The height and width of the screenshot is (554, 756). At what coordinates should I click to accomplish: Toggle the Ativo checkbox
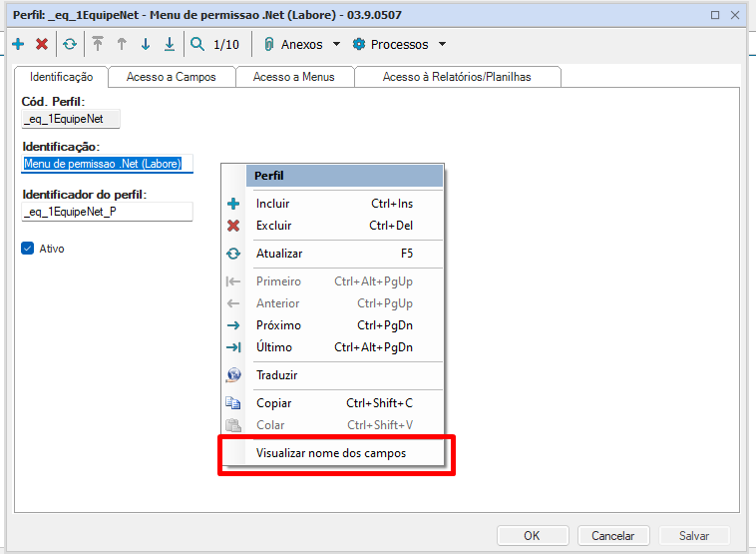(28, 249)
